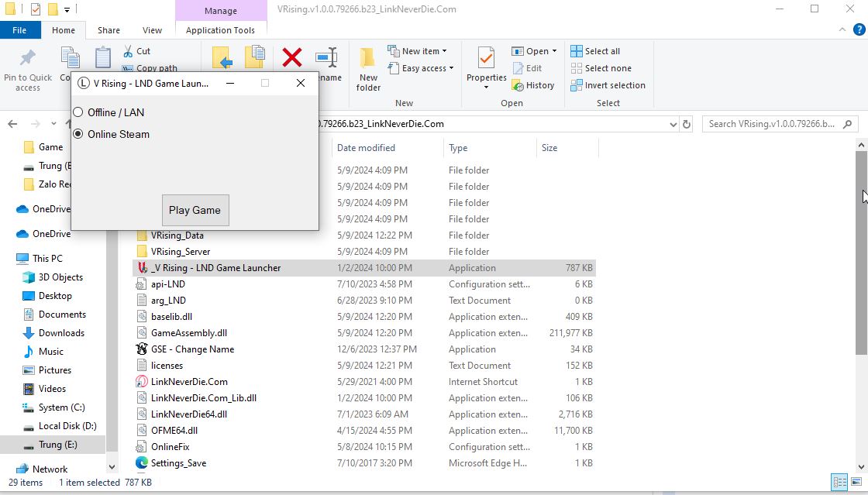The width and height of the screenshot is (868, 495).
Task: Open Properties via the checkmark icon
Action: [x=486, y=59]
